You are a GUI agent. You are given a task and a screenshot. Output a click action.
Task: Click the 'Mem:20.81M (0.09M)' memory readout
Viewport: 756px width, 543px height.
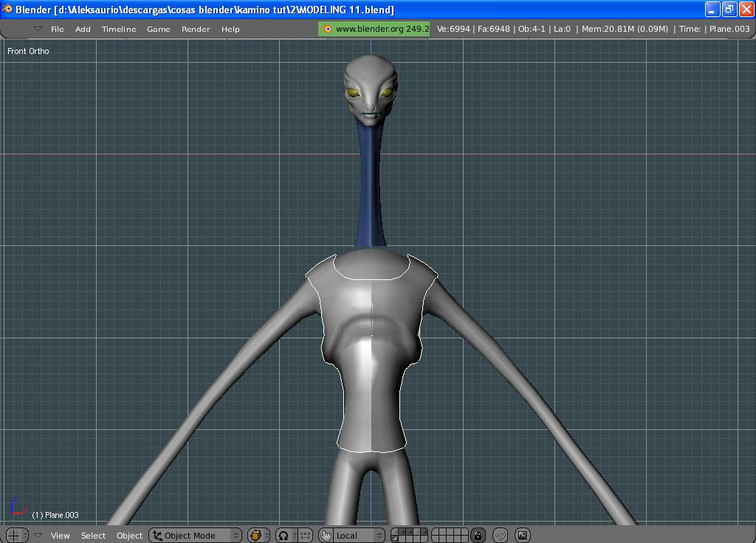[x=625, y=29]
